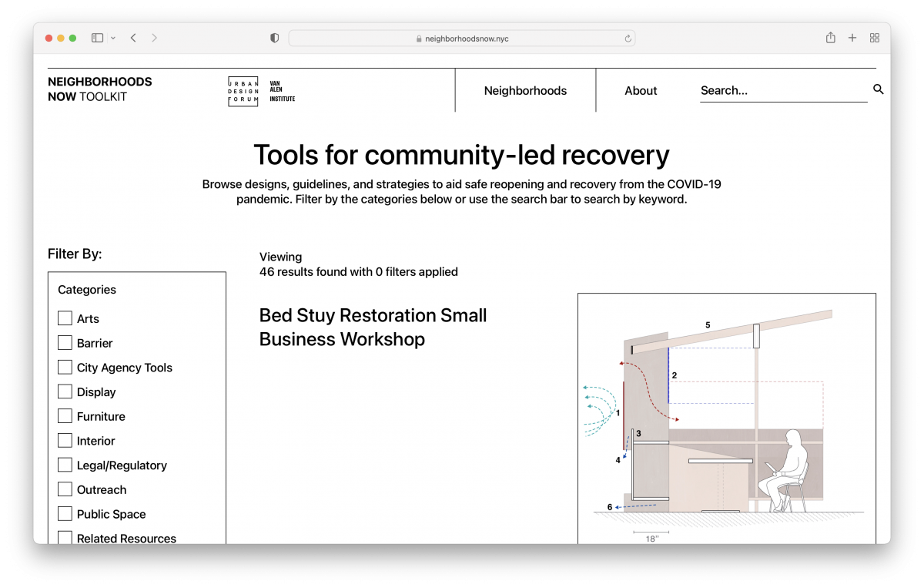
Task: Check the Outreach filter checkbox
Action: pyautogui.click(x=65, y=489)
